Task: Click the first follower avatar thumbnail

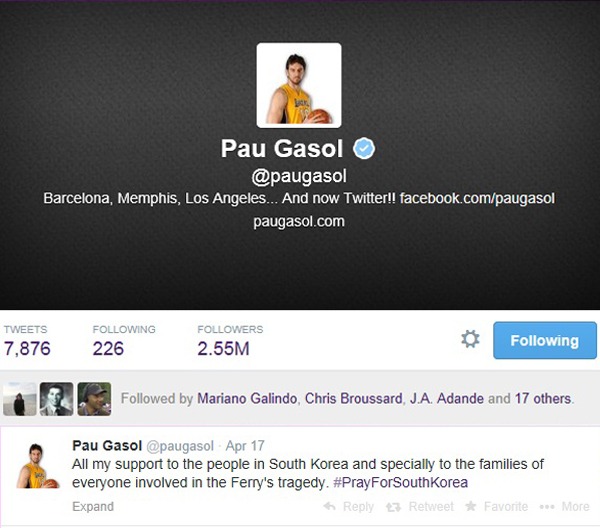Action: point(20,399)
